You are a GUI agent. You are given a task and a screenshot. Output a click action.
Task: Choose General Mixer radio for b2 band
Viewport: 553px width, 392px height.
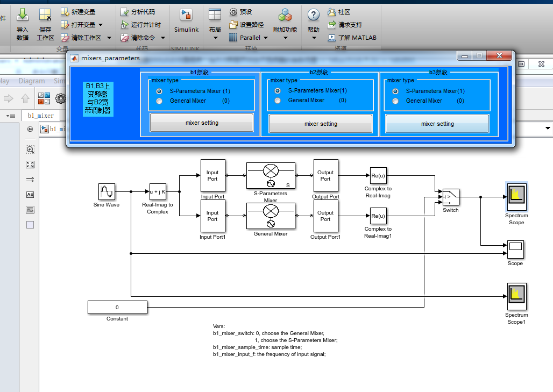(278, 101)
